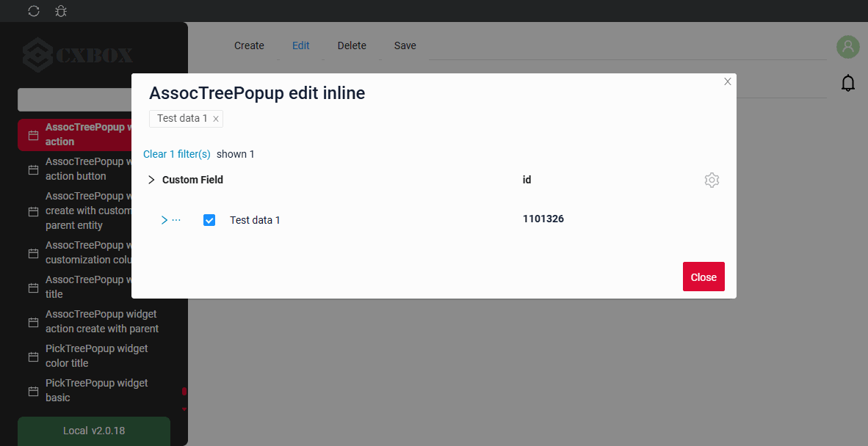Click calendar icon beside PickTreePopup widget basic

coord(33,391)
